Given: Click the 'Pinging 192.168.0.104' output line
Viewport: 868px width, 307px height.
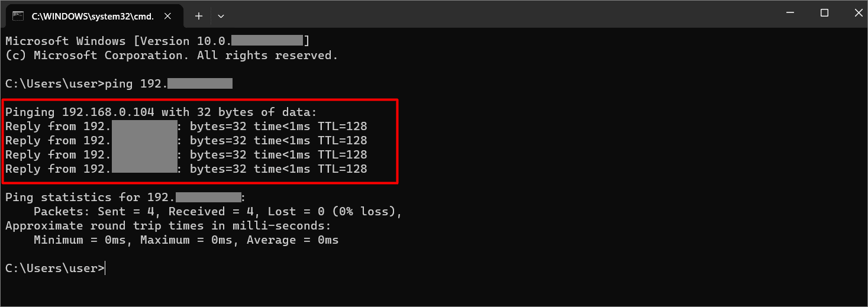Looking at the screenshot, I should [x=161, y=112].
